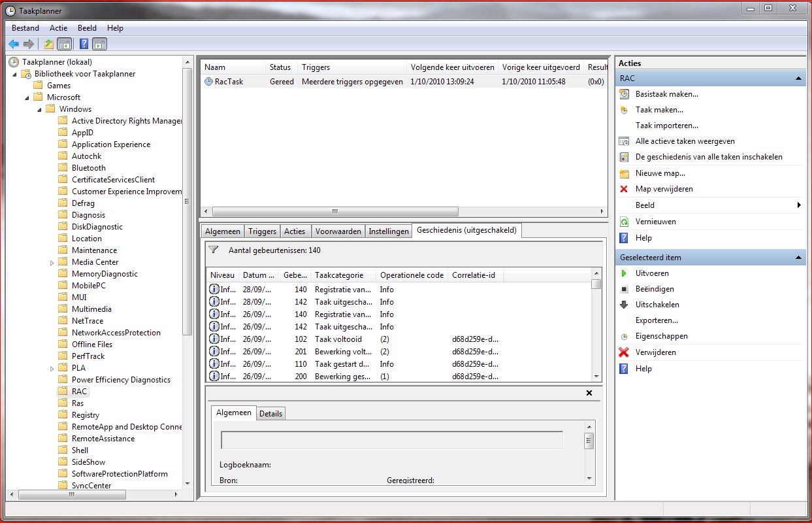Click the filter funnel icon in history
This screenshot has width=812, height=523.
pos(213,250)
